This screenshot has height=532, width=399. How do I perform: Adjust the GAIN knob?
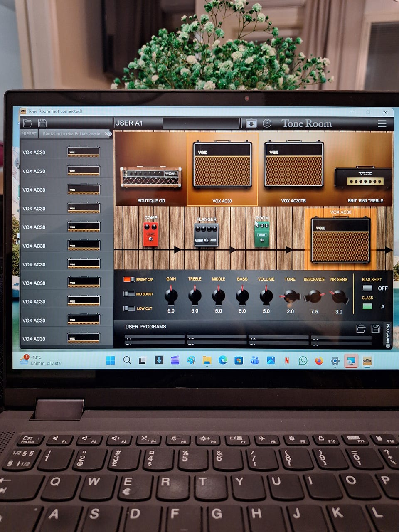coord(171,296)
